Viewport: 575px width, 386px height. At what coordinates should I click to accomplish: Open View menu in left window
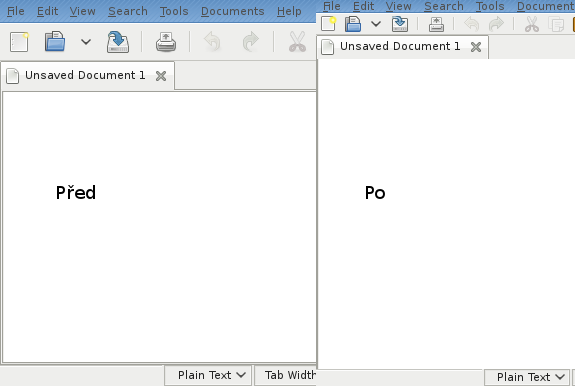[83, 11]
